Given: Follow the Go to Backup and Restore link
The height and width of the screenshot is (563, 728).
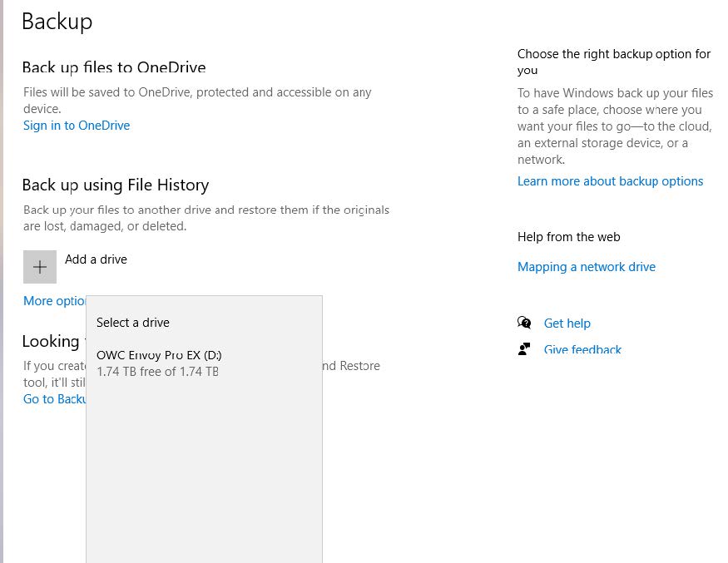Looking at the screenshot, I should pos(54,399).
